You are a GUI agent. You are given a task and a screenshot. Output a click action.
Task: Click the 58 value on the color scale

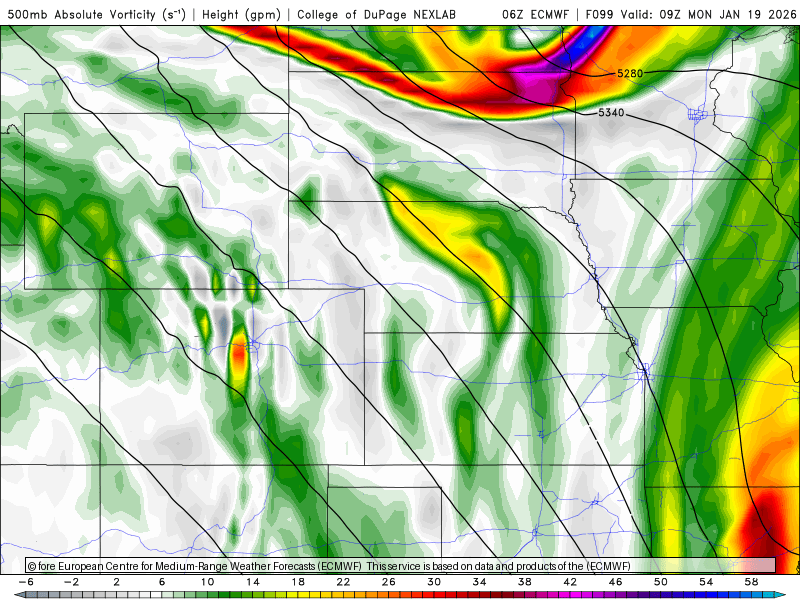tap(752, 582)
